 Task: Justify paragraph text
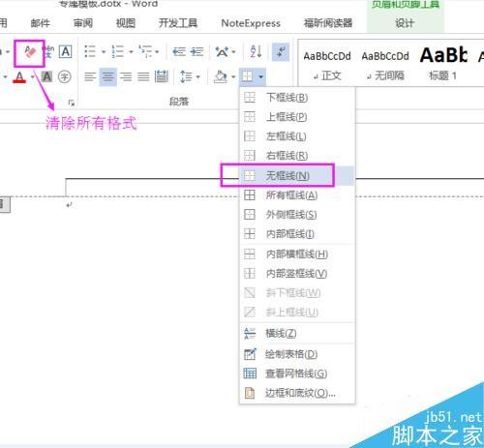click(143, 76)
